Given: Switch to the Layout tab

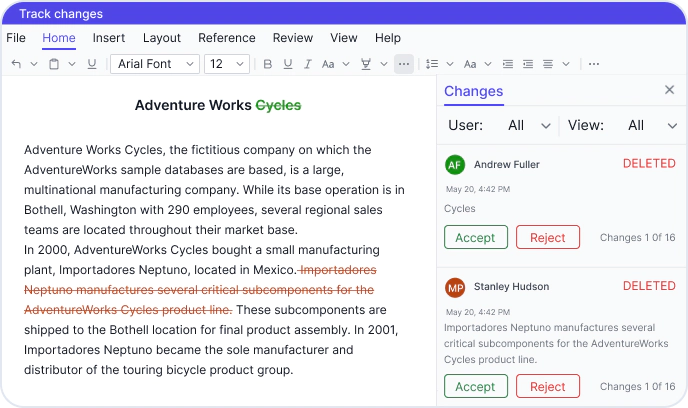Looking at the screenshot, I should [x=161, y=39].
